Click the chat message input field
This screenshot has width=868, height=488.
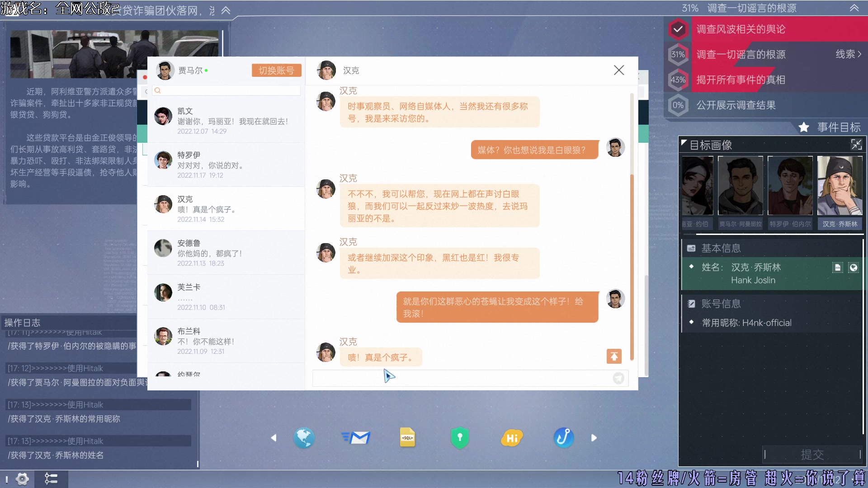[457, 378]
